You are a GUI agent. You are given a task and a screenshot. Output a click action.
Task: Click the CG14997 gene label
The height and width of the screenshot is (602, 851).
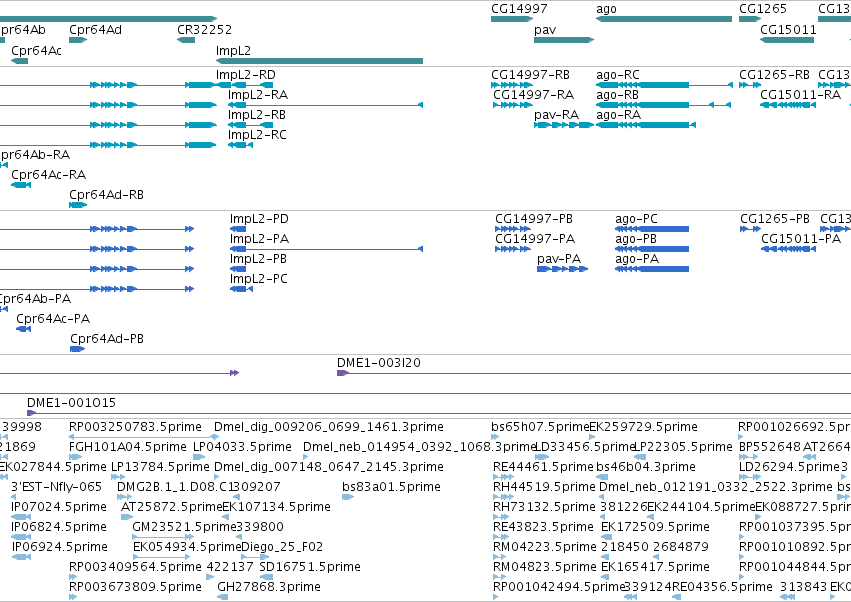(519, 9)
